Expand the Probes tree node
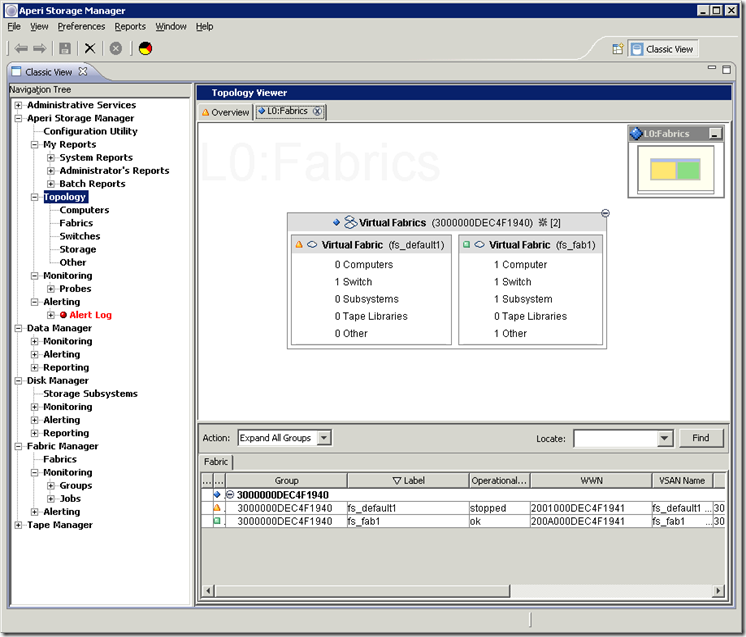The height and width of the screenshot is (637, 746). point(51,289)
